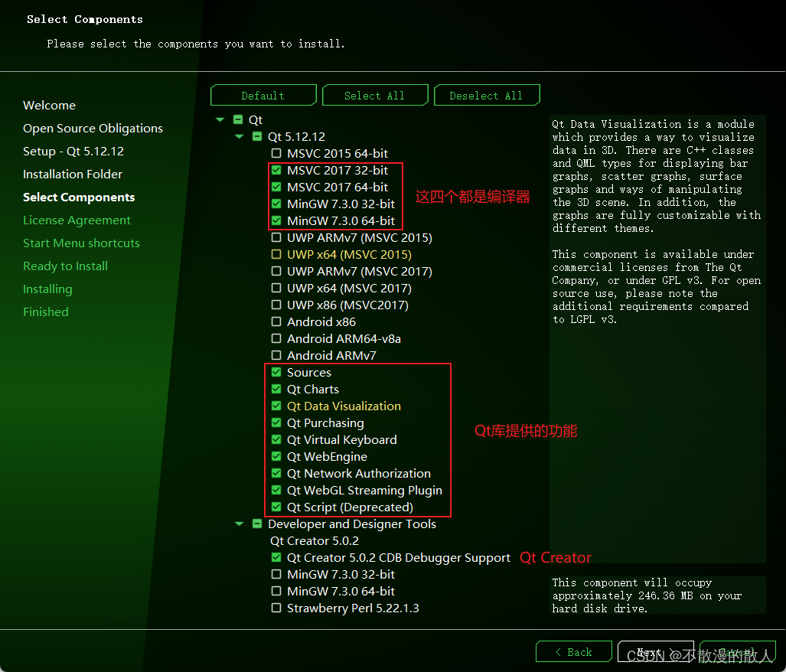This screenshot has width=786, height=672.
Task: Toggle the top-level Qt partial checkbox
Action: 238,119
